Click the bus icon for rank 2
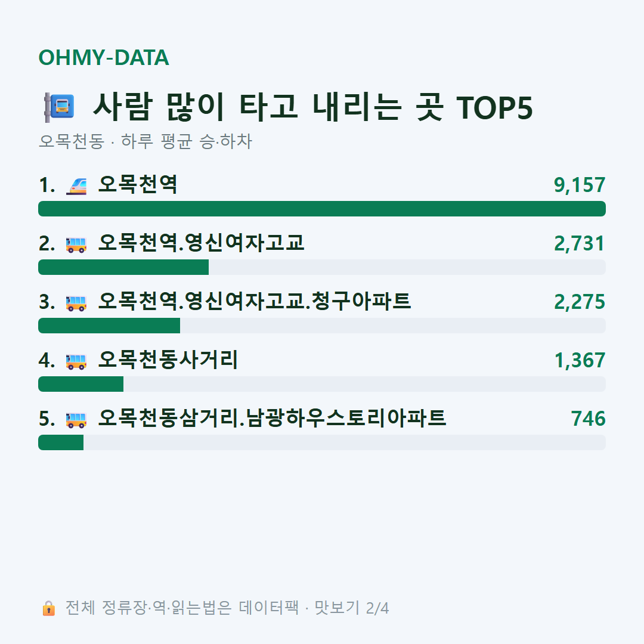This screenshot has width=644, height=644. [76, 245]
